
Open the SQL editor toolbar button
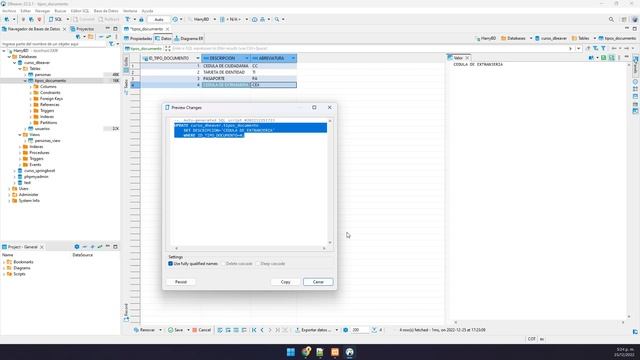coord(56,19)
